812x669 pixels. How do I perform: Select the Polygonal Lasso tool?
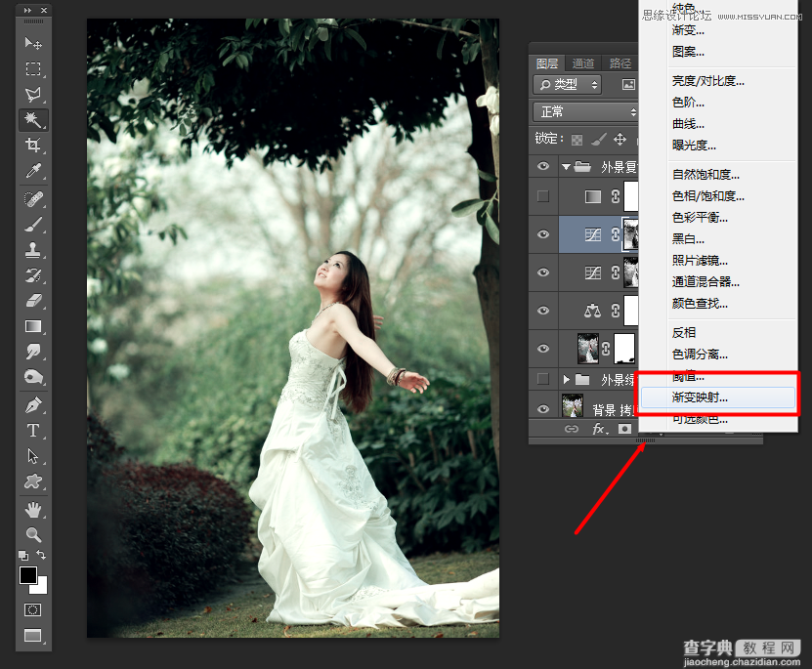tap(33, 94)
